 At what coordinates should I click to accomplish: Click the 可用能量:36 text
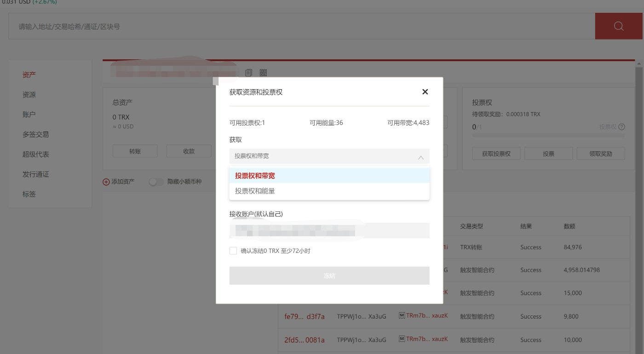(x=326, y=123)
